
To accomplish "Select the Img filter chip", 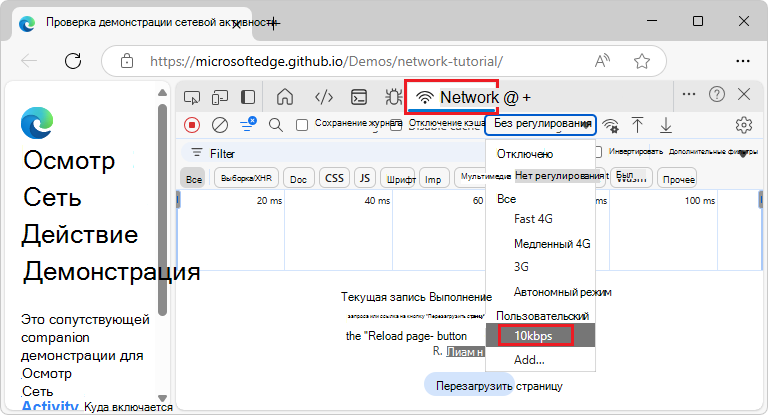I will (433, 179).
